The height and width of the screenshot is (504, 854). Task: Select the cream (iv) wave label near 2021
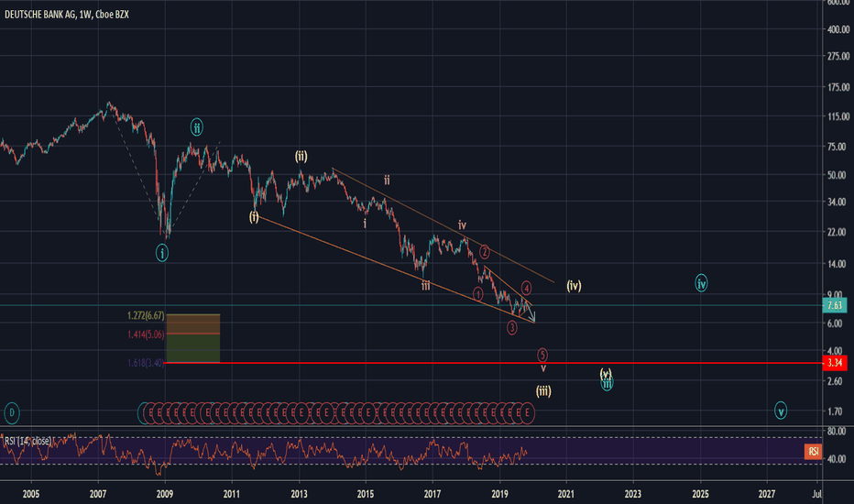(574, 286)
